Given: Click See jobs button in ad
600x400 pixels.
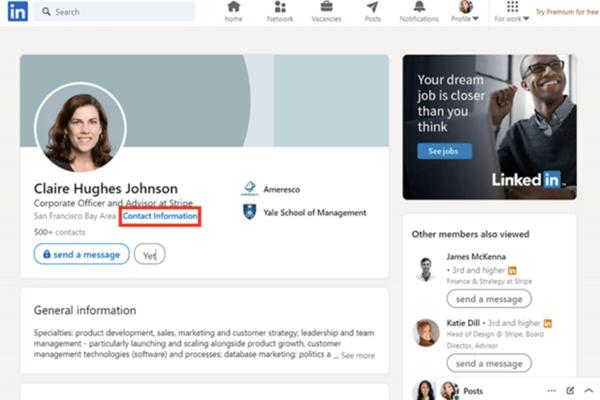Looking at the screenshot, I should [x=443, y=151].
